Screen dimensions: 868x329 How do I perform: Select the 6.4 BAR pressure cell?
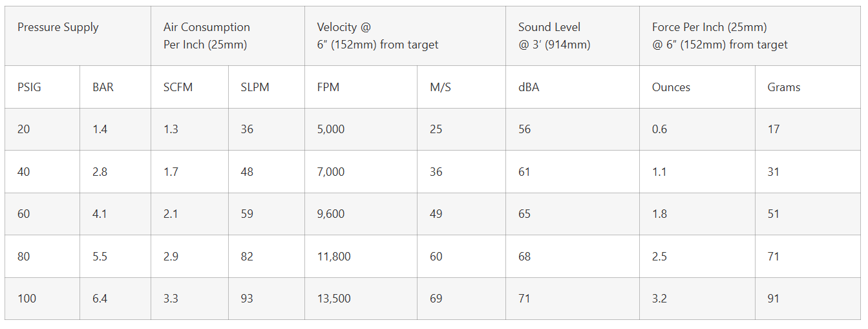pyautogui.click(x=100, y=299)
